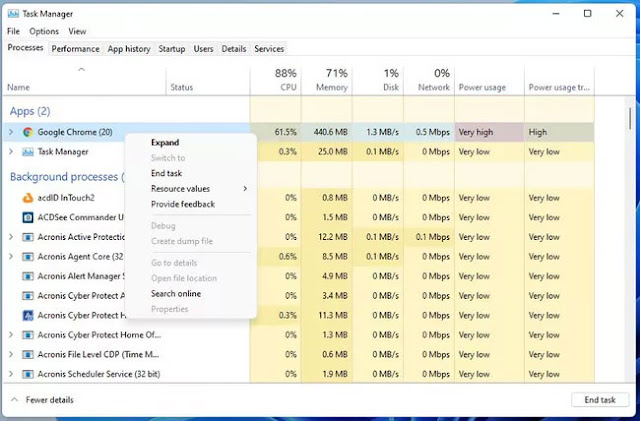
Task: Expand the Google Chrome process group
Action: click(x=11, y=132)
